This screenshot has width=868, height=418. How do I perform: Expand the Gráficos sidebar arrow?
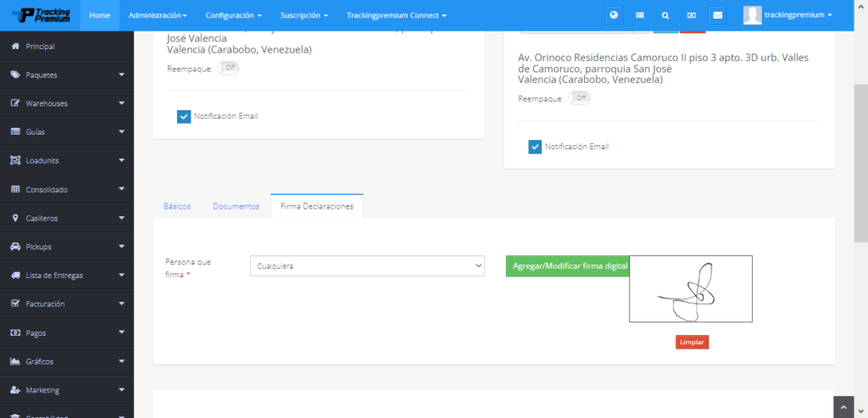122,360
